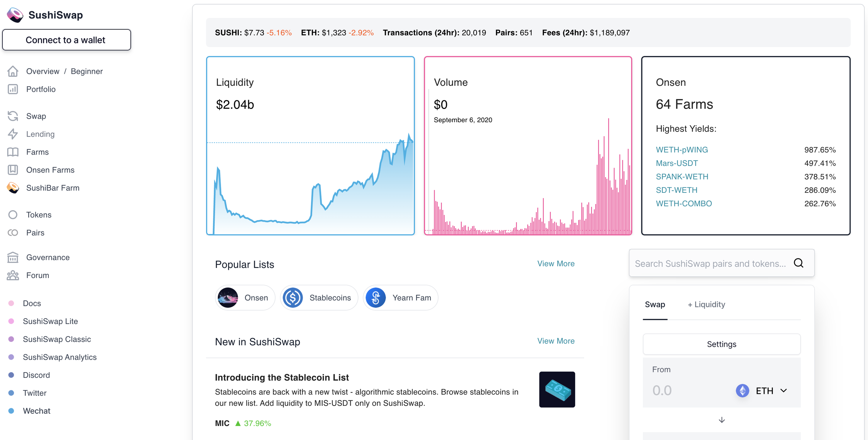Open Portfolio via its chart icon
868x440 pixels.
coord(13,89)
